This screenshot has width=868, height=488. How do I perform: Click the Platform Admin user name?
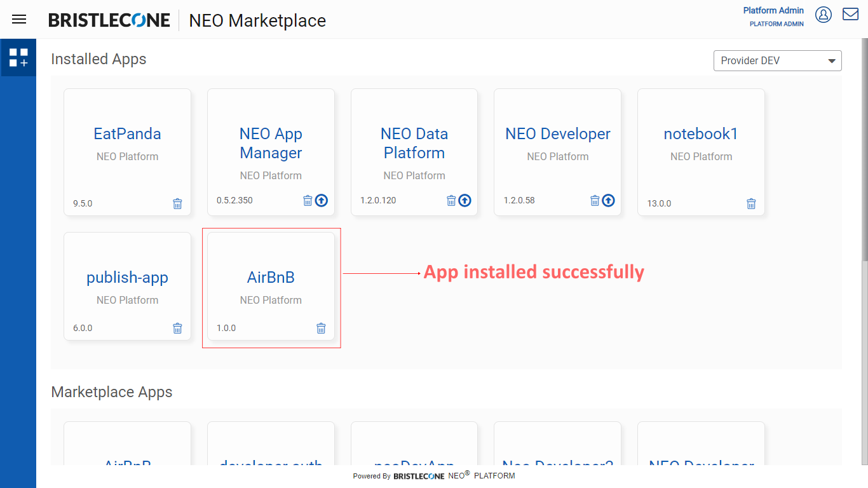pyautogui.click(x=773, y=10)
